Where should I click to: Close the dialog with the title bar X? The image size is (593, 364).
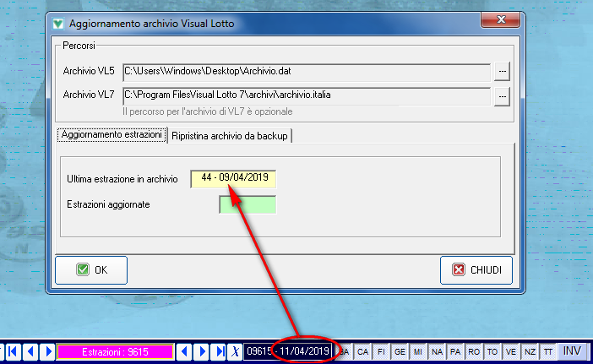501,19
